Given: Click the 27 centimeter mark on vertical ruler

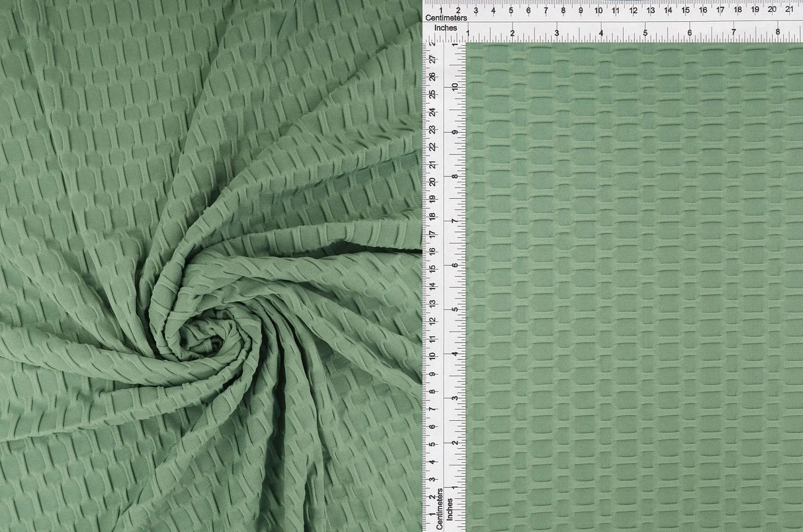Looking at the screenshot, I should pos(432,59).
